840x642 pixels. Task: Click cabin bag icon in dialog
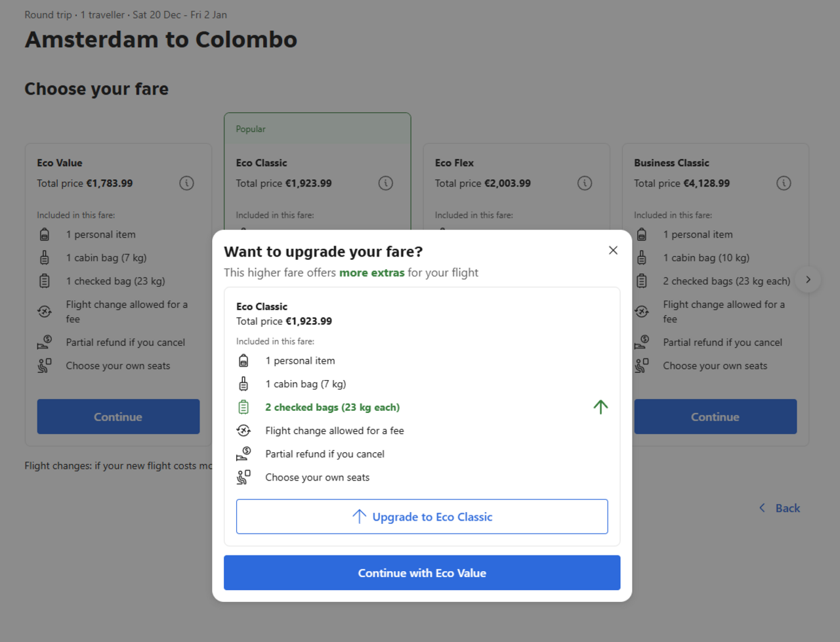(x=243, y=384)
